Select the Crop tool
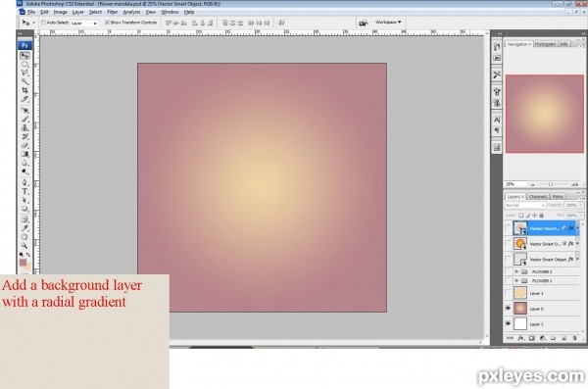The height and width of the screenshot is (389, 588). coord(24,90)
